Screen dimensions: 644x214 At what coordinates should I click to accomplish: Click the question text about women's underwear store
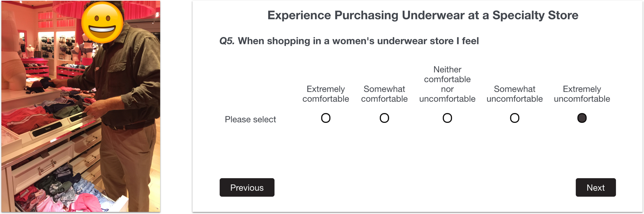(358, 41)
